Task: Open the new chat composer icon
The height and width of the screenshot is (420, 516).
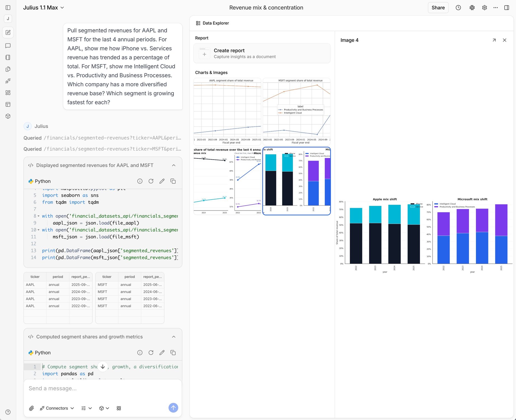Action: pos(8,32)
